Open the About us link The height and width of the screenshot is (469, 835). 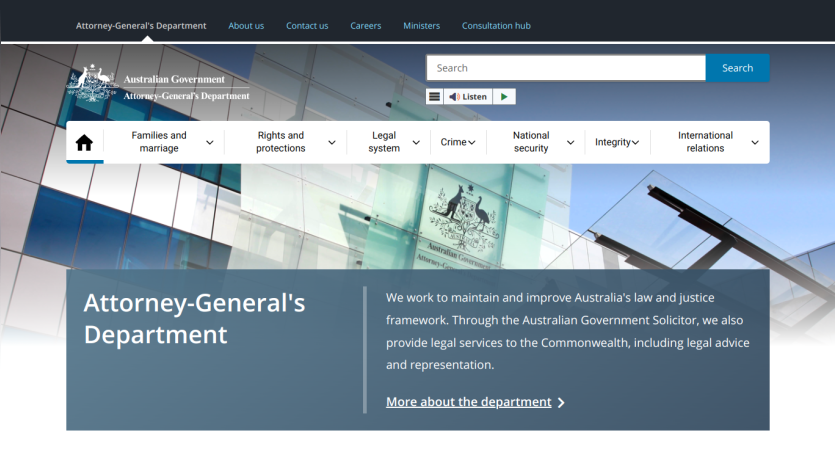[x=246, y=26]
